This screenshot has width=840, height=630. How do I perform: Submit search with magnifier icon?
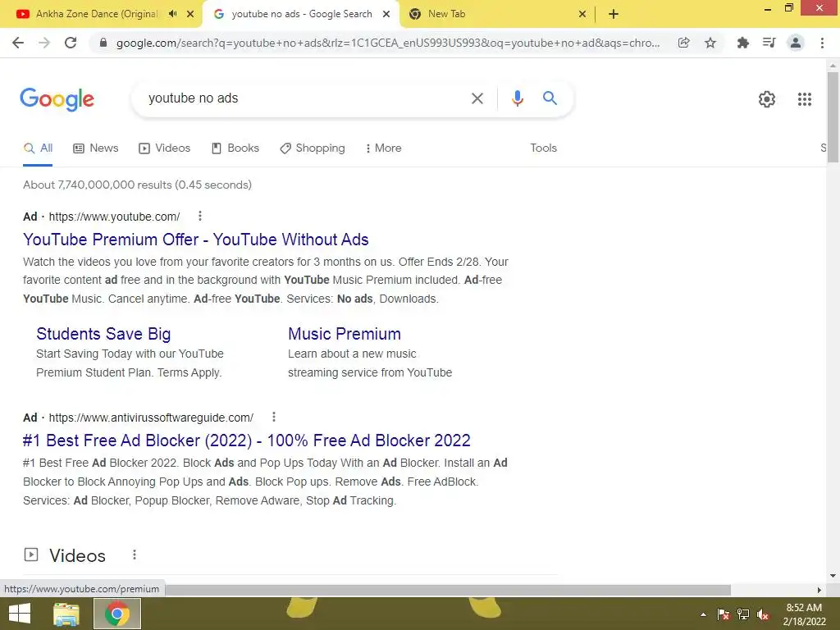click(550, 98)
